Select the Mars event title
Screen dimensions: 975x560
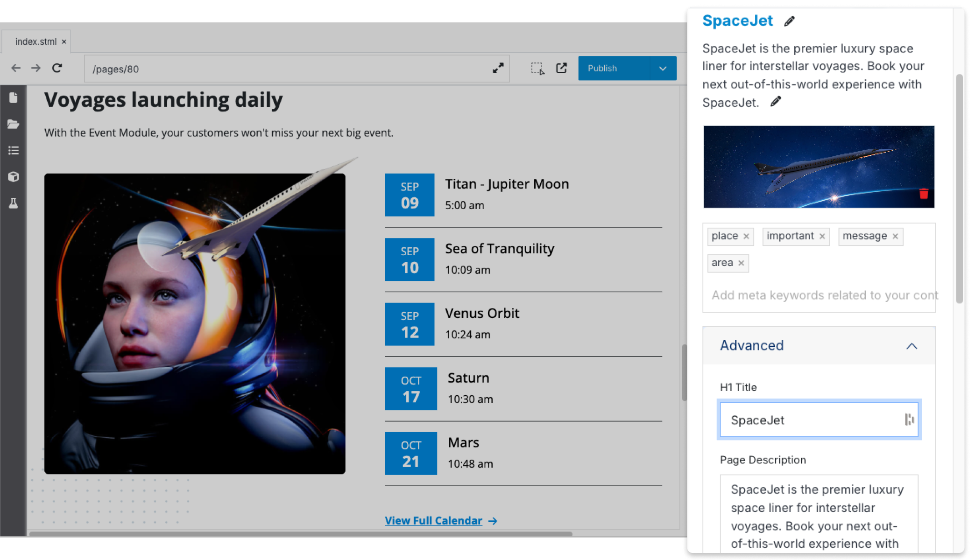tap(463, 442)
